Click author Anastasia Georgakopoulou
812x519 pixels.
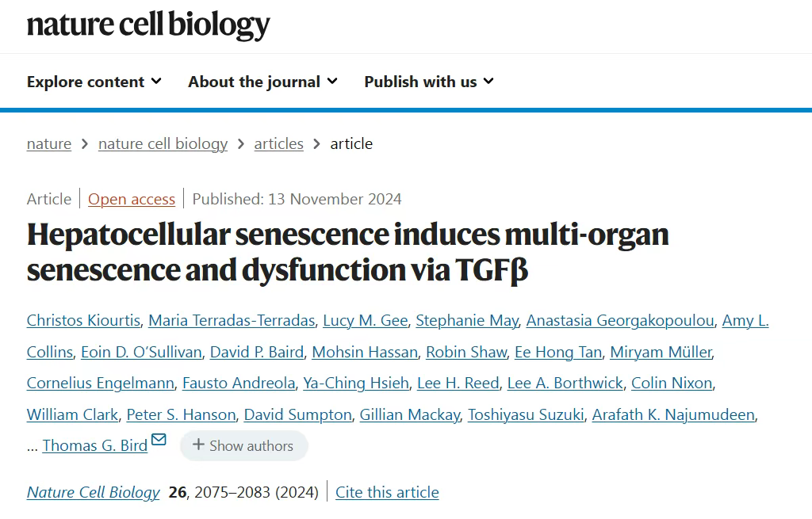[620, 320]
